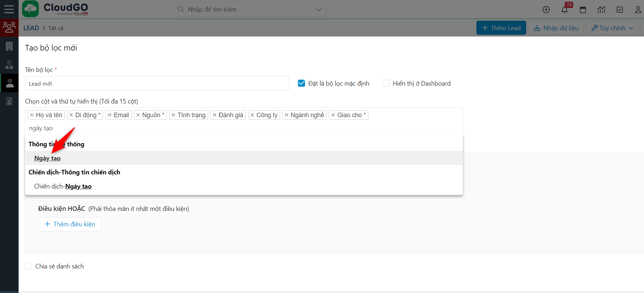Viewport: 644px width, 293px height.
Task: Click 'Điều kiện HOẶC' label
Action: click(62, 209)
